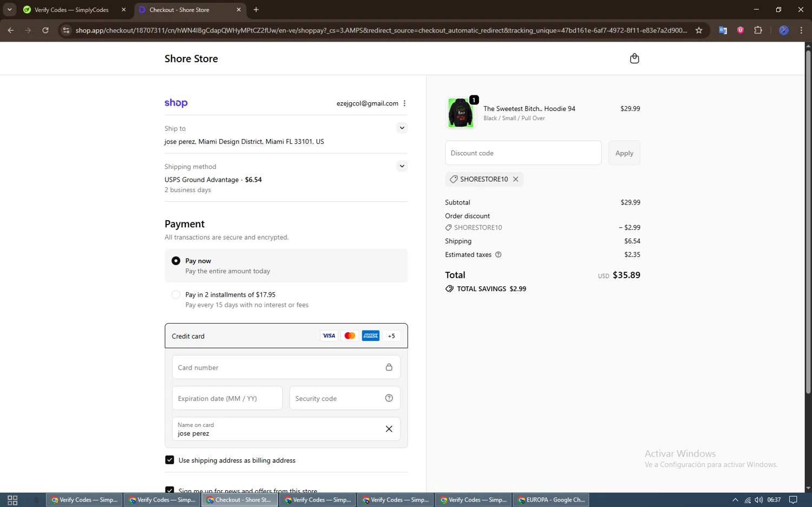Click the Shop Pay logo
Screen dimensions: 812x507
(x=176, y=103)
